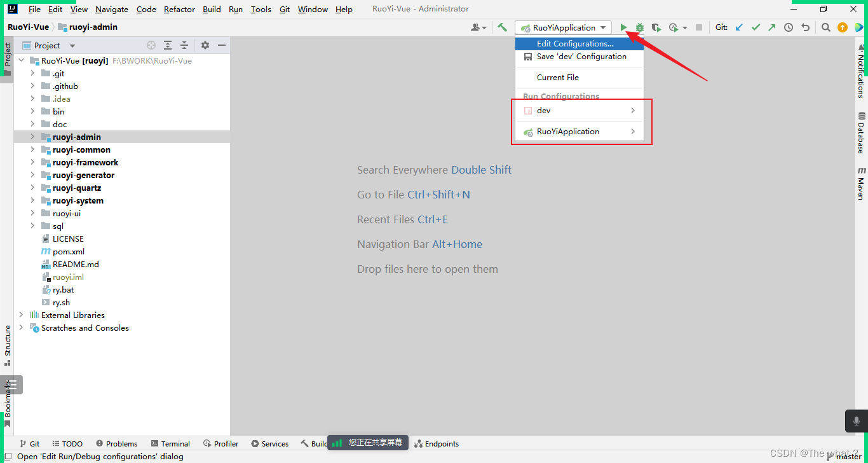
Task: Collapse the RuoYi-Vue root node
Action: 21,60
